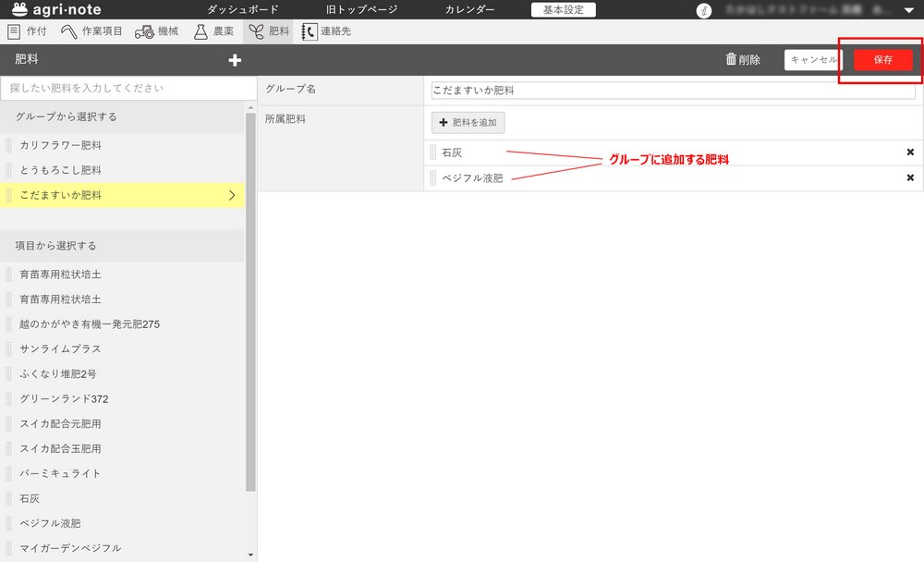Select スイカ配合玉肥用 item

[122, 449]
